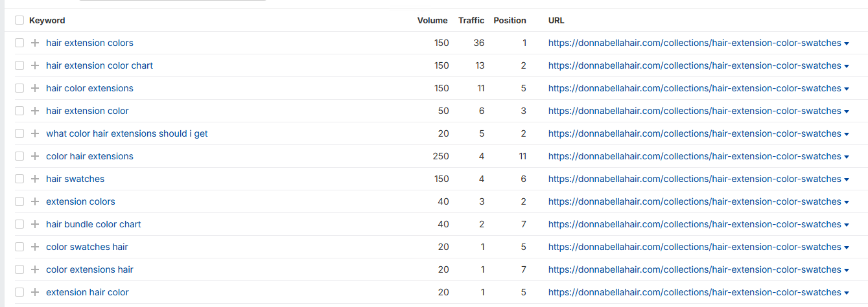Add 'hair extension color chart' via plus icon
Viewport: 868px width, 307px height.
[x=35, y=65]
